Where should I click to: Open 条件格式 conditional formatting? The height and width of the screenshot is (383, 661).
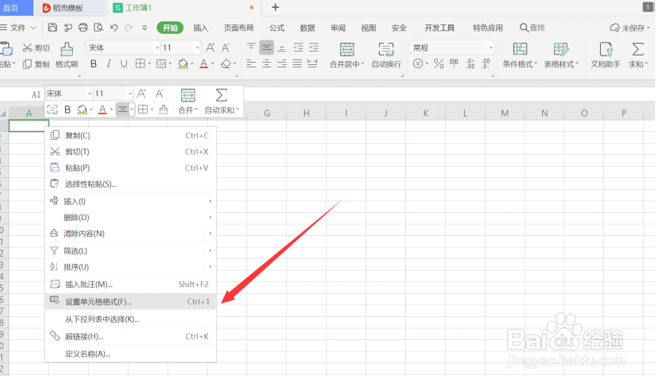pos(520,55)
